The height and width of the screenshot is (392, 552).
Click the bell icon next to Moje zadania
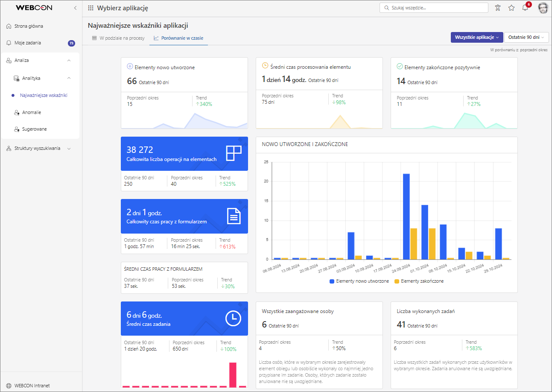coord(9,43)
